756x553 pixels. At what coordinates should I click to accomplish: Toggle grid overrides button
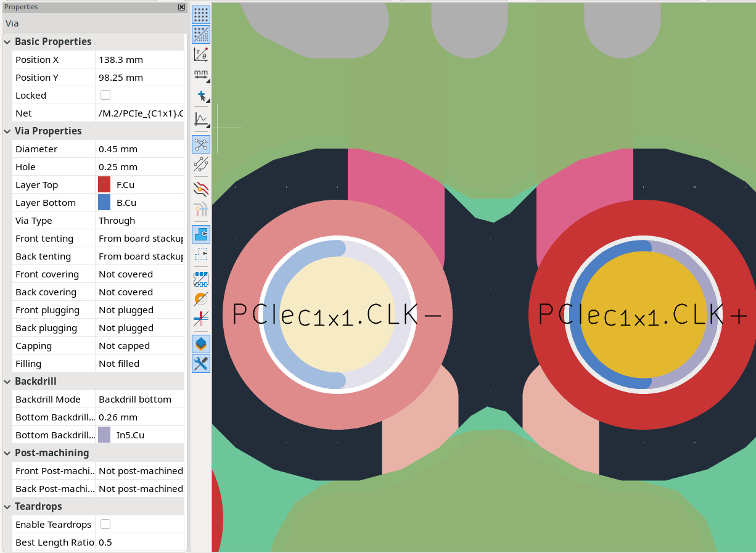coord(201,35)
